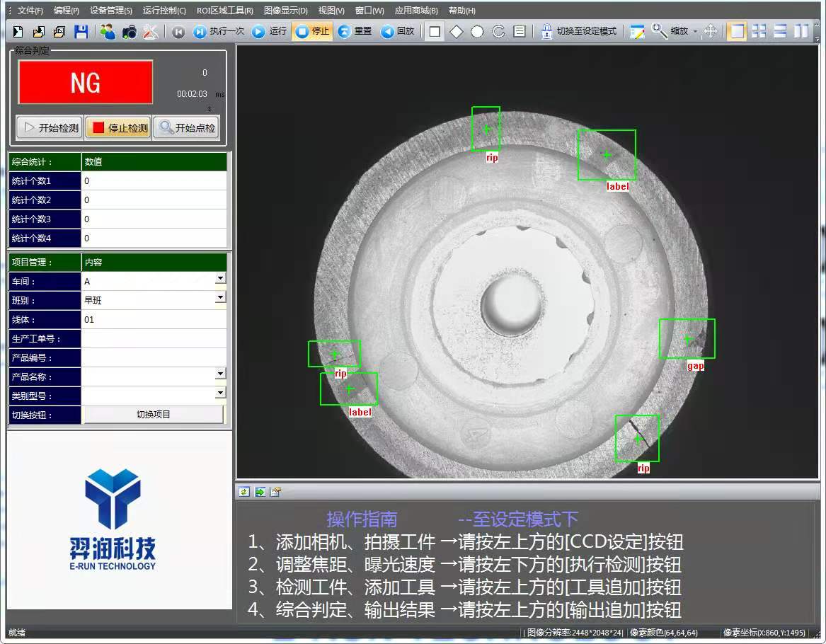The height and width of the screenshot is (644, 826).
Task: Select the circle ROI shape tool
Action: 477,32
